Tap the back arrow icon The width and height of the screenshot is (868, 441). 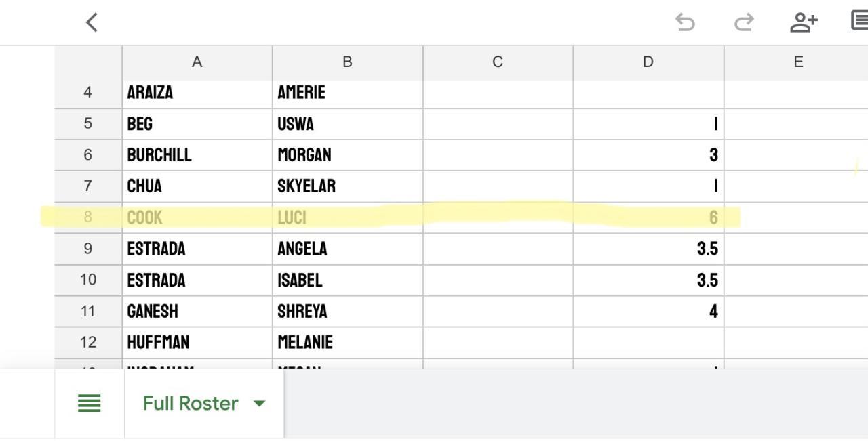pos(92,22)
